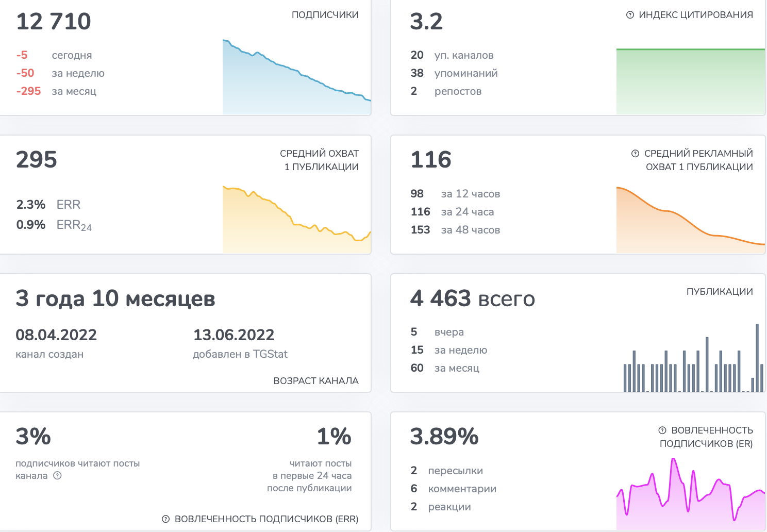Click the '6 комментарии' row
This screenshot has height=532, width=767.
[454, 489]
